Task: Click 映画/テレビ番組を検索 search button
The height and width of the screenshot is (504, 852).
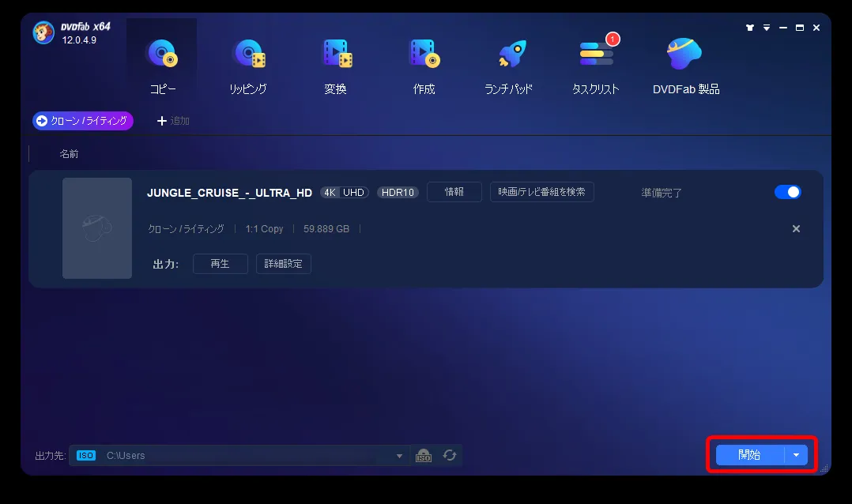Action: pyautogui.click(x=541, y=192)
